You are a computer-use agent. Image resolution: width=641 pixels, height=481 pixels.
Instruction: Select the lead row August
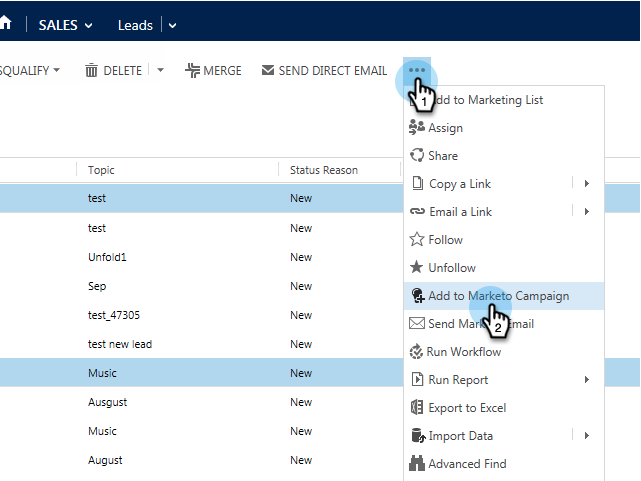click(202, 460)
